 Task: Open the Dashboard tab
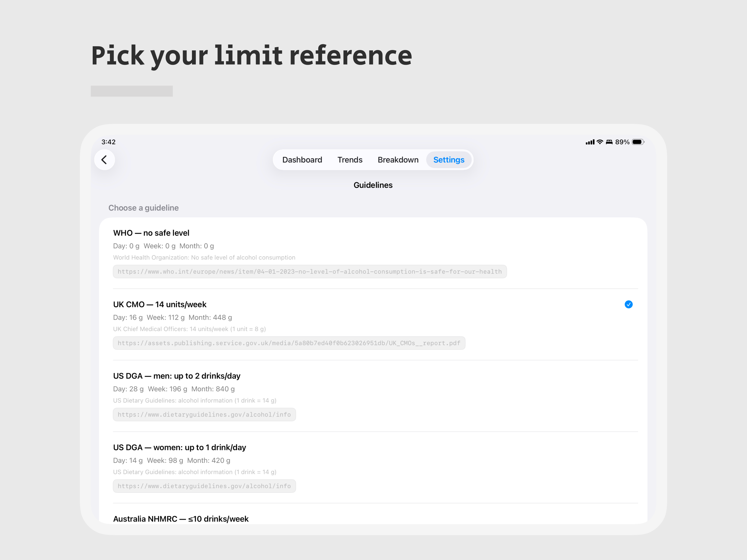(302, 160)
